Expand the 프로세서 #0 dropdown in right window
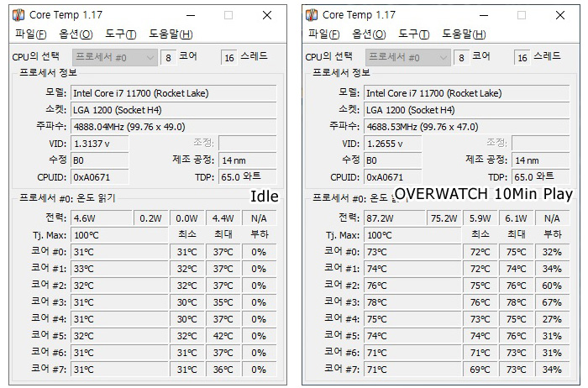 pos(408,57)
